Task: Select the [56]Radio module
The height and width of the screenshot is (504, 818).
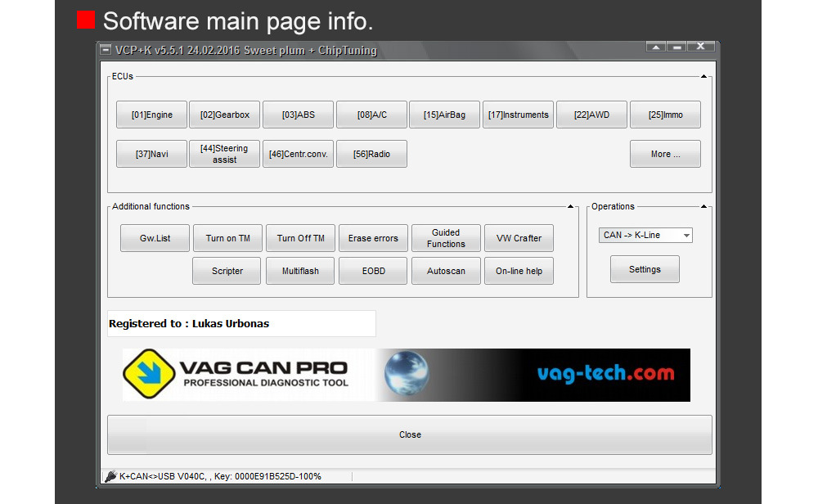Action: pos(371,154)
